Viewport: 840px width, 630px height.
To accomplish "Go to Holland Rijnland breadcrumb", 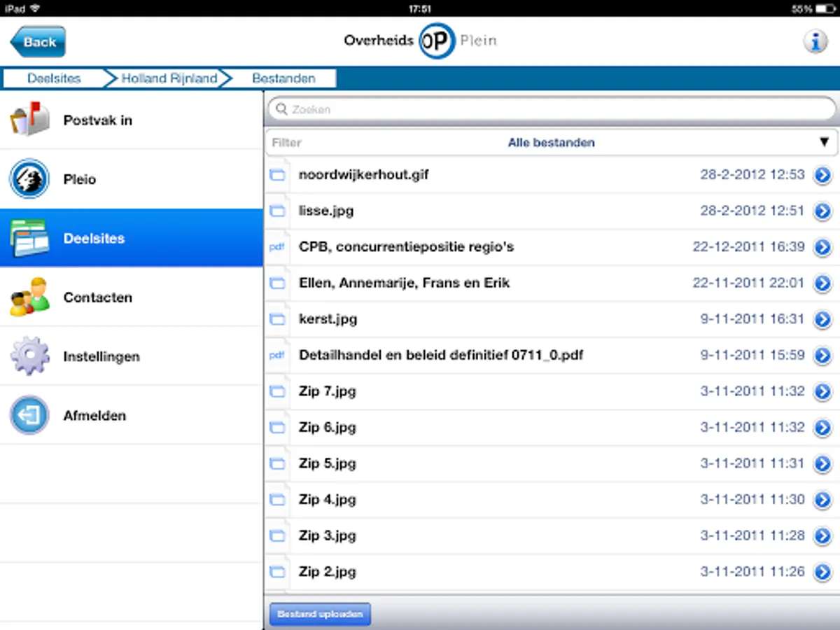I will point(169,78).
